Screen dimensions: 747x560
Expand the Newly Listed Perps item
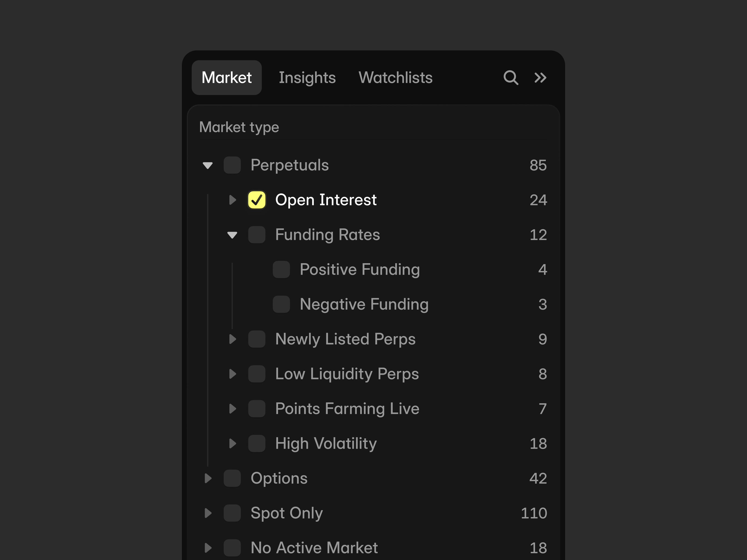point(232,339)
